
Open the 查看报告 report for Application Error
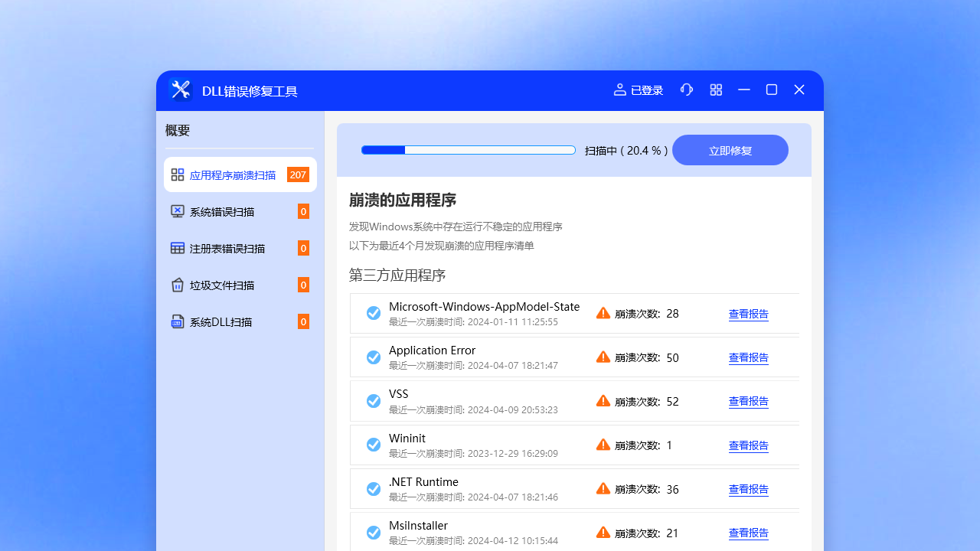pos(748,357)
